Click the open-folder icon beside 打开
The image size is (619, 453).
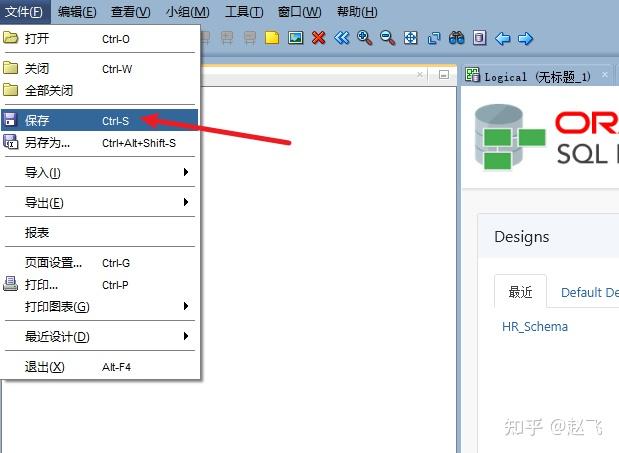tap(11, 38)
